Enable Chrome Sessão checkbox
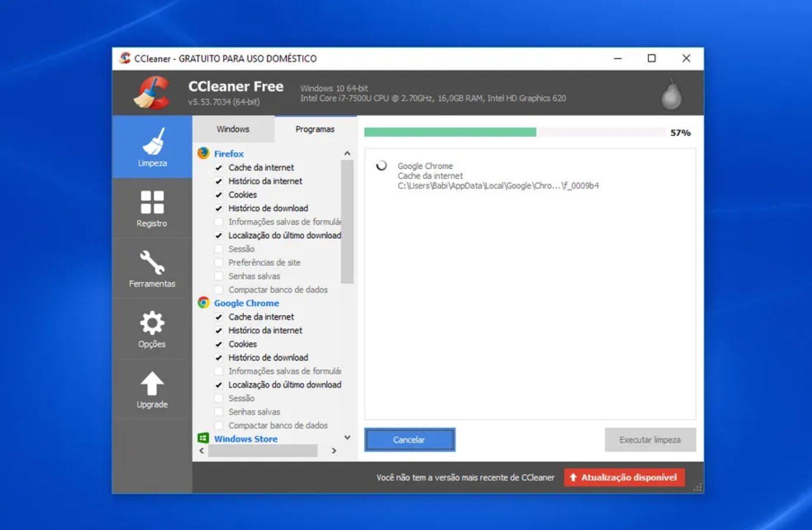Viewport: 812px width, 530px height. coord(219,398)
